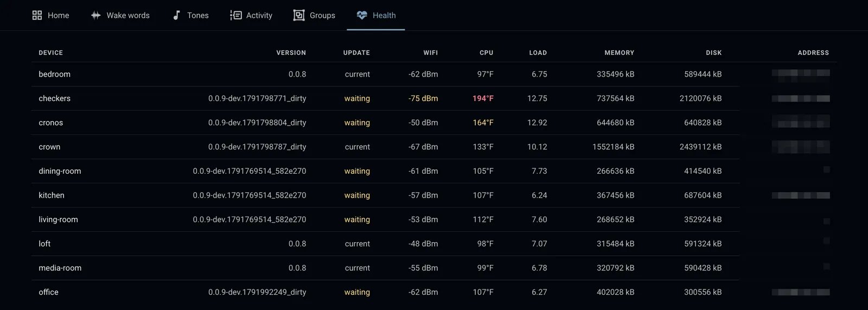Click the Wake words waveform icon
The height and width of the screenshot is (310, 868).
(96, 15)
